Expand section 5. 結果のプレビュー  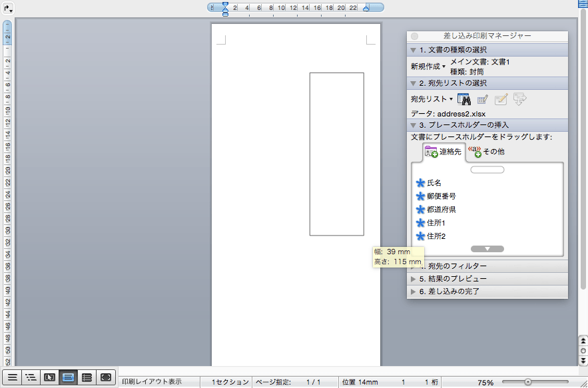coord(414,279)
